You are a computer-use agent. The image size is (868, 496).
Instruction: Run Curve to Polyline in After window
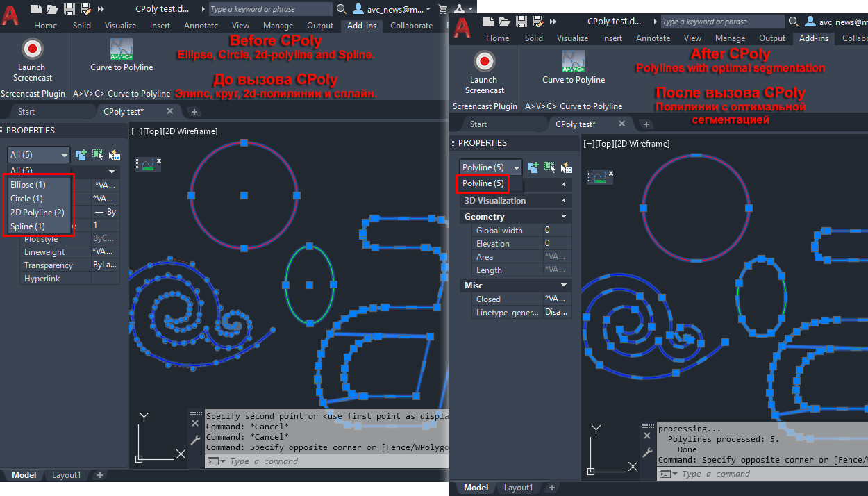coord(574,67)
